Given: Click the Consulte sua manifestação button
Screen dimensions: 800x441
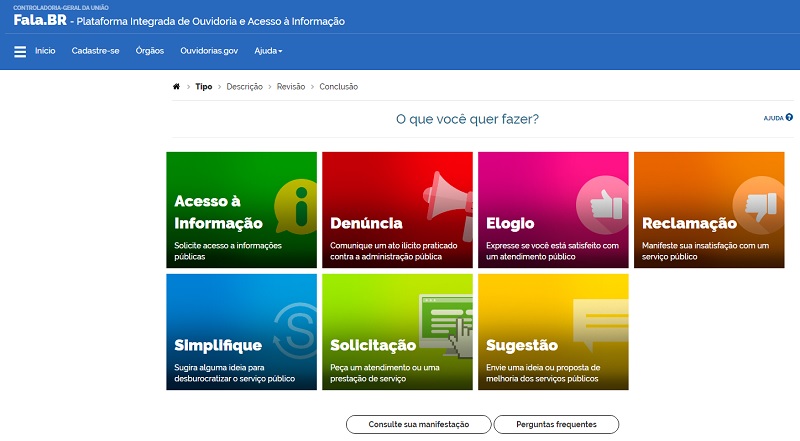Looking at the screenshot, I should [418, 424].
